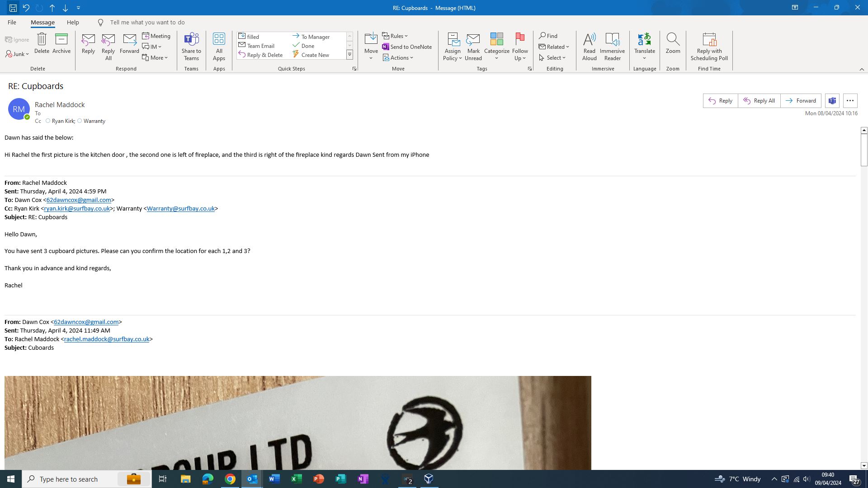
Task: Send message to OneNote
Action: tap(406, 47)
